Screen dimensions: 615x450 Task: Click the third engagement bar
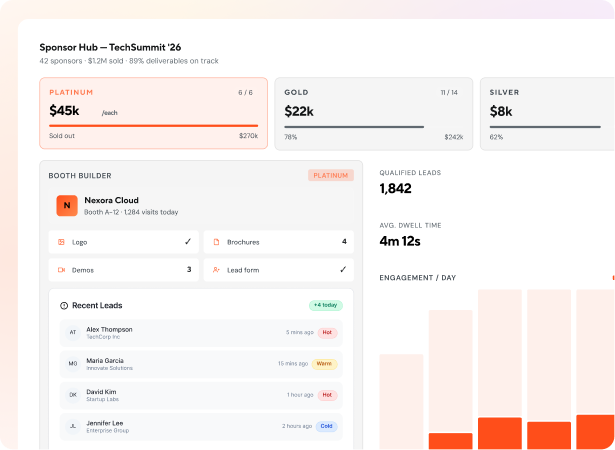pos(500,370)
